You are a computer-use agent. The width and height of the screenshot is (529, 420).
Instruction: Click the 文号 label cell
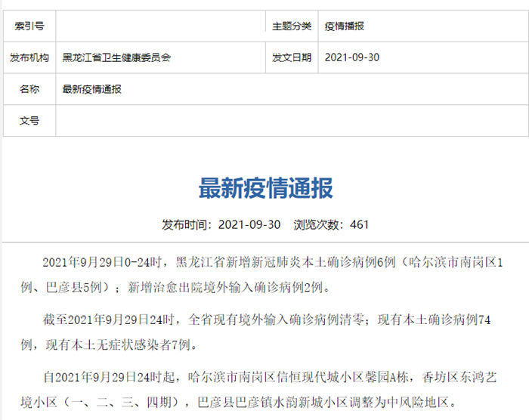point(29,121)
